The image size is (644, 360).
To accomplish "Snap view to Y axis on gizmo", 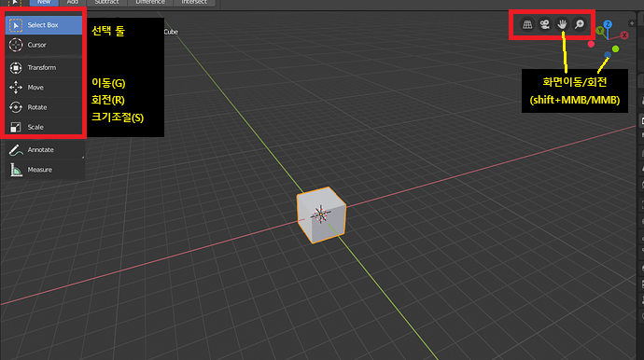I will (x=600, y=31).
